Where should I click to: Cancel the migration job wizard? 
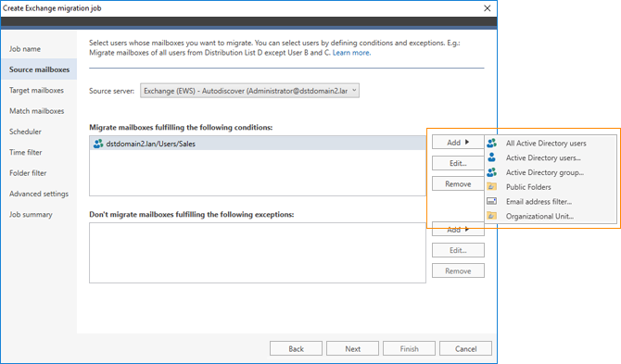[465, 348]
